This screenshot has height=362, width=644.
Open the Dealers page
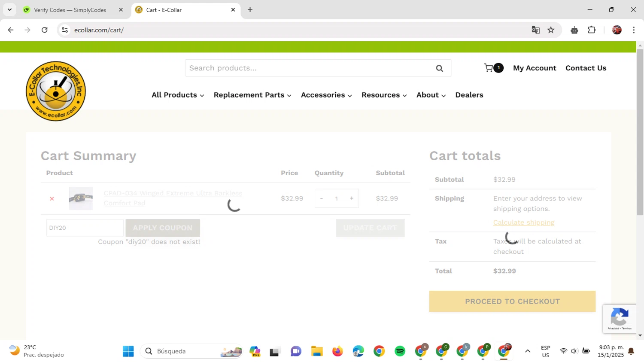pos(469,95)
